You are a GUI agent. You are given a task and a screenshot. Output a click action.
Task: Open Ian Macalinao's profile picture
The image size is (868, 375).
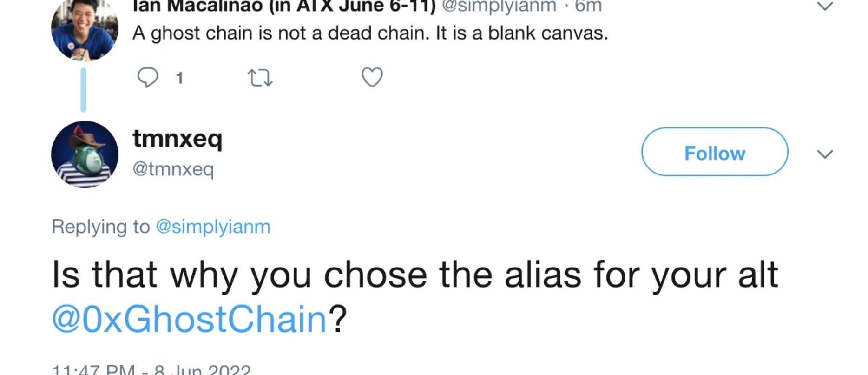tap(84, 29)
